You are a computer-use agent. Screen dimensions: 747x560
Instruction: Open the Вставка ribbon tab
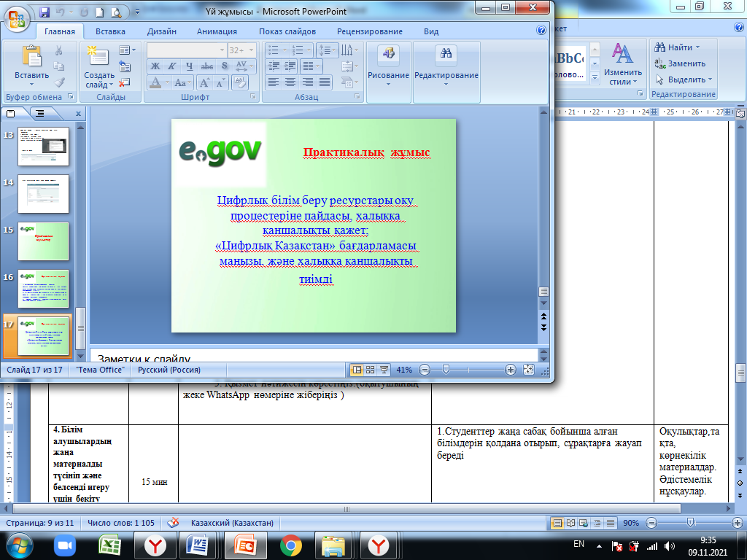tap(110, 31)
